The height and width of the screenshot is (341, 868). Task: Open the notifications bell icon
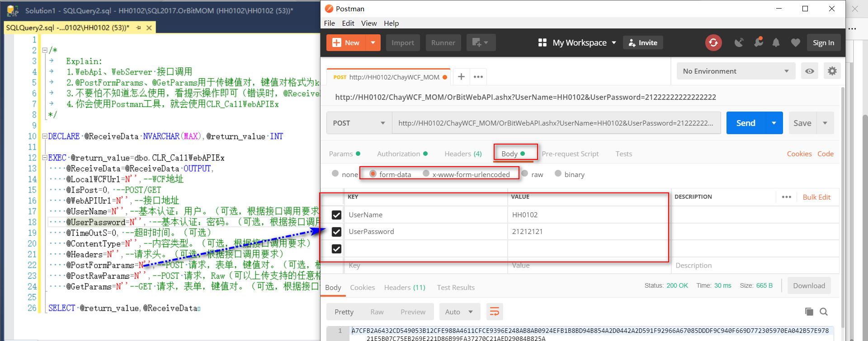pos(776,42)
